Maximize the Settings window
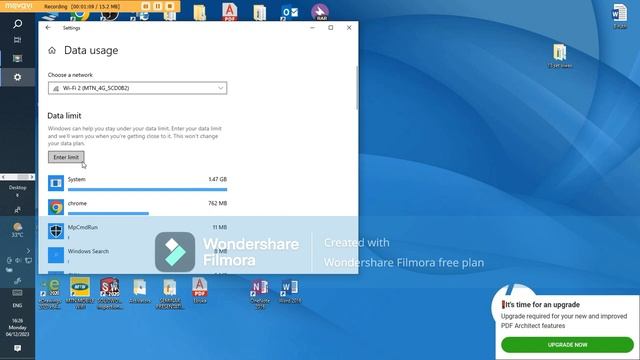 (331, 28)
